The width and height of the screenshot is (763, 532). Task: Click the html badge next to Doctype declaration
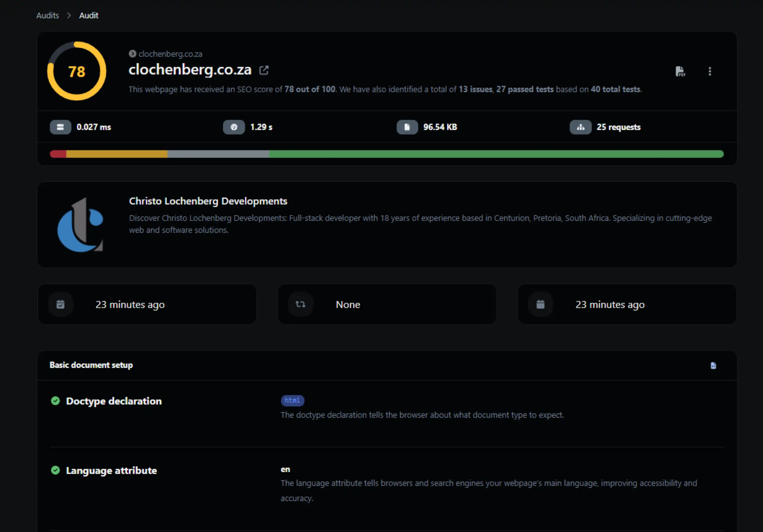292,401
